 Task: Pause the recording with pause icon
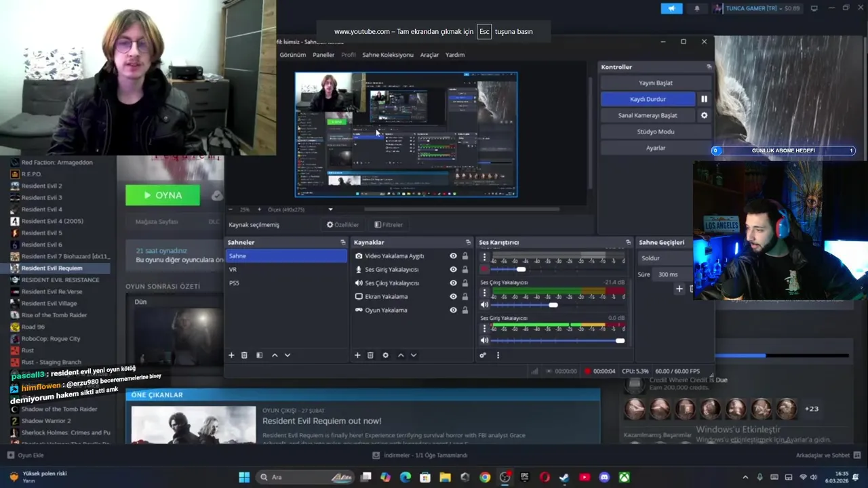(704, 99)
